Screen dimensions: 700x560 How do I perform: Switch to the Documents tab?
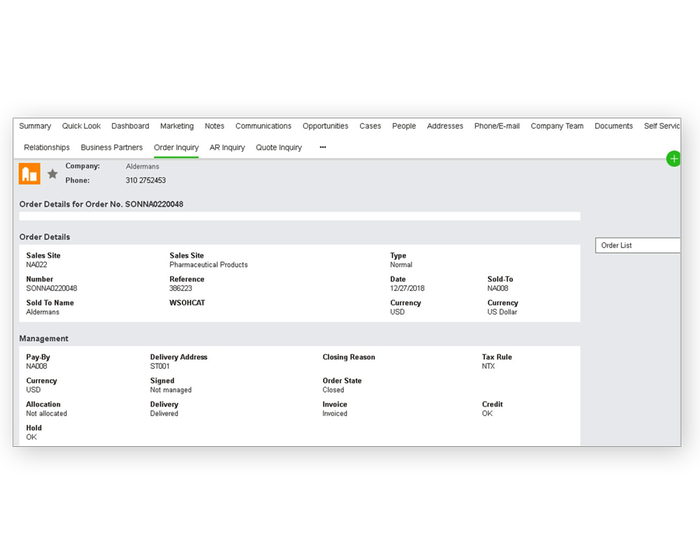(x=613, y=126)
